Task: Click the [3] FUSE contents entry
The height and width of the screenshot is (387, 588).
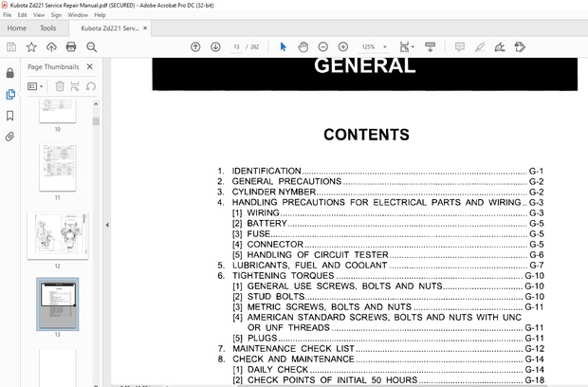Action: [x=388, y=234]
